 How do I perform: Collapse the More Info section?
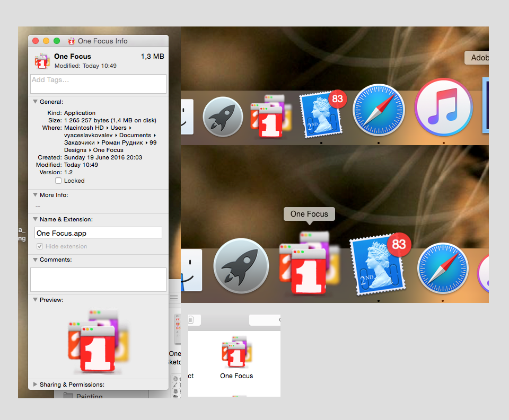click(35, 195)
